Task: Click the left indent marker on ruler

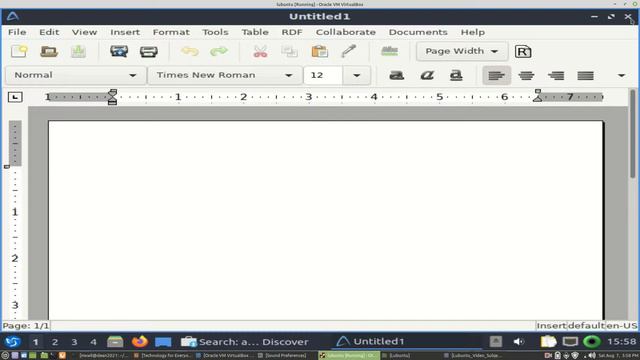Action: pos(112,97)
